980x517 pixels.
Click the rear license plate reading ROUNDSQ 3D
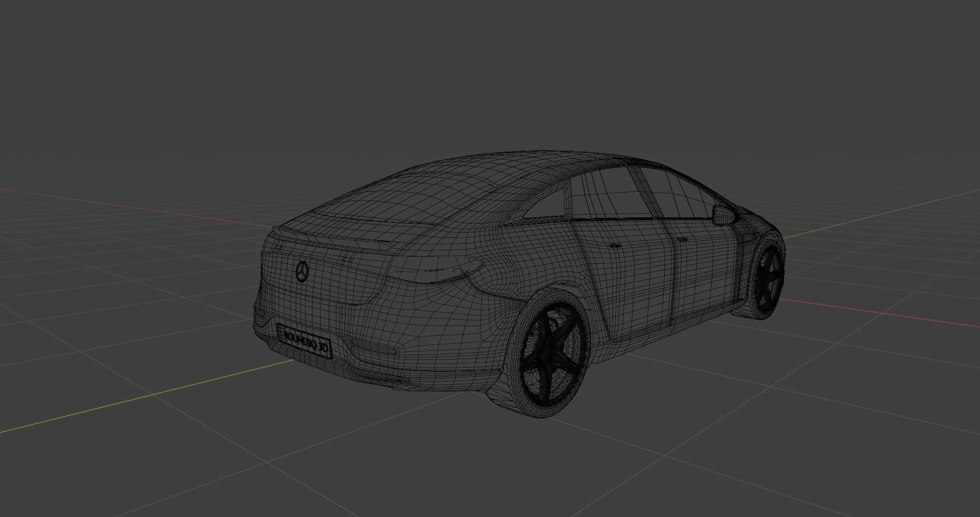(x=304, y=340)
